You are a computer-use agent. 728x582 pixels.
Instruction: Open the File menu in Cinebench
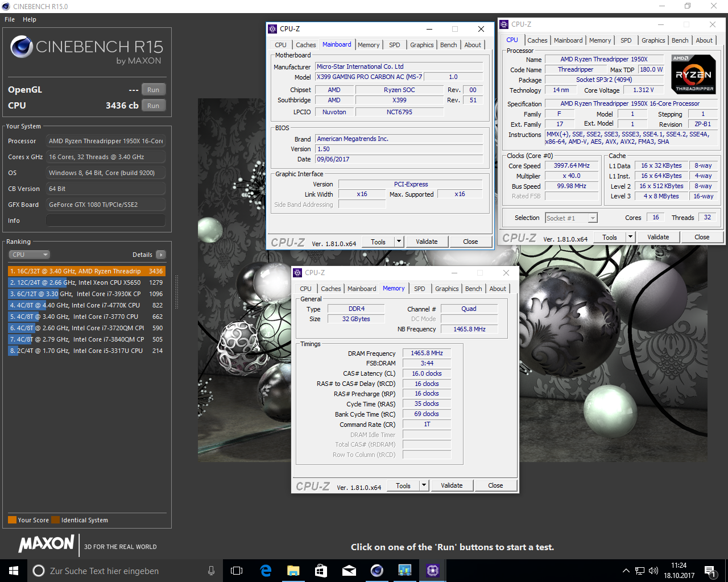click(10, 19)
